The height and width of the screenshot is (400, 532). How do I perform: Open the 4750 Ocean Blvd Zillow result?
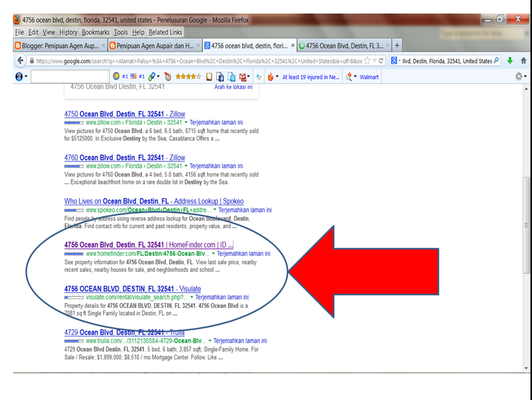tap(124, 114)
